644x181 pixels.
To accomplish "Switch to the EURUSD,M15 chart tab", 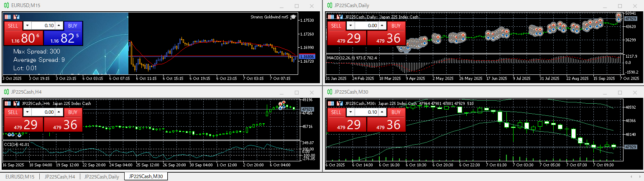I will pyautogui.click(x=20, y=177).
